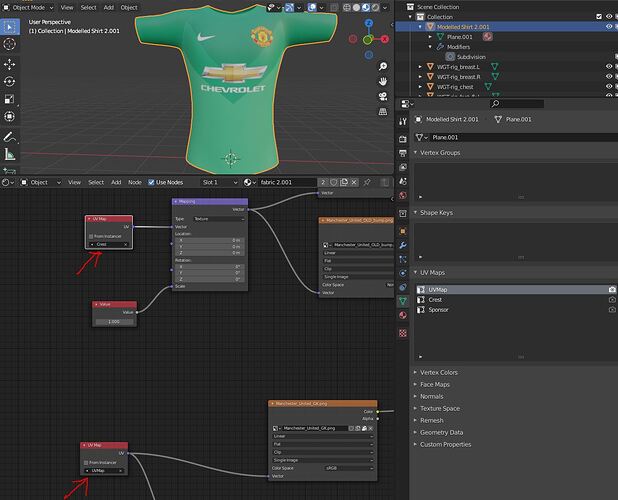The image size is (618, 500).
Task: Activate the Rotate tool
Action: [9, 82]
